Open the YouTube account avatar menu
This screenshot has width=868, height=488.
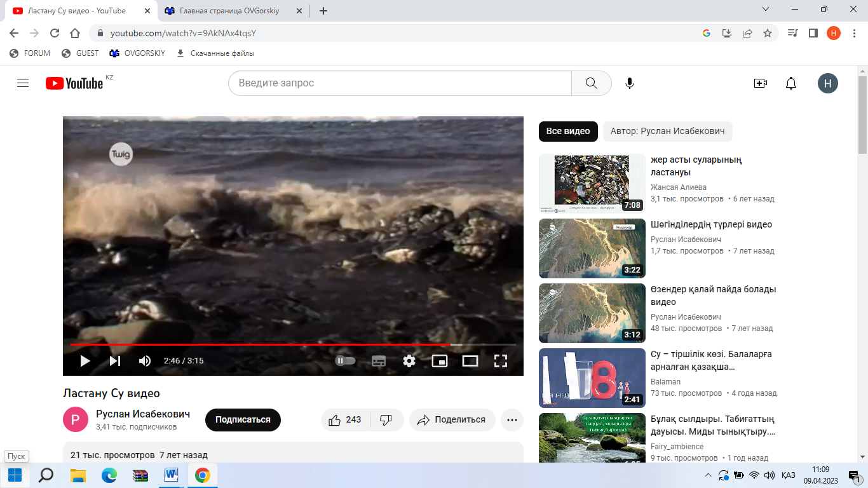pyautogui.click(x=828, y=83)
